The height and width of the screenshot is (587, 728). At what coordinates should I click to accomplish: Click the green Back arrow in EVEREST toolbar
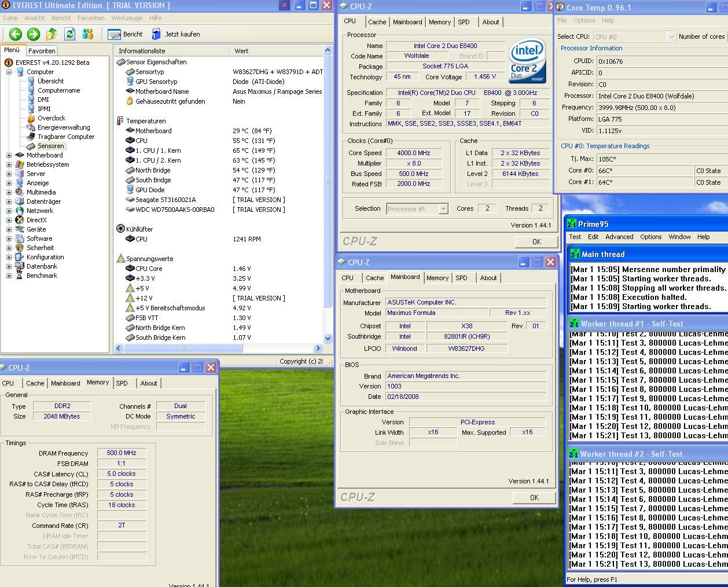tap(16, 34)
